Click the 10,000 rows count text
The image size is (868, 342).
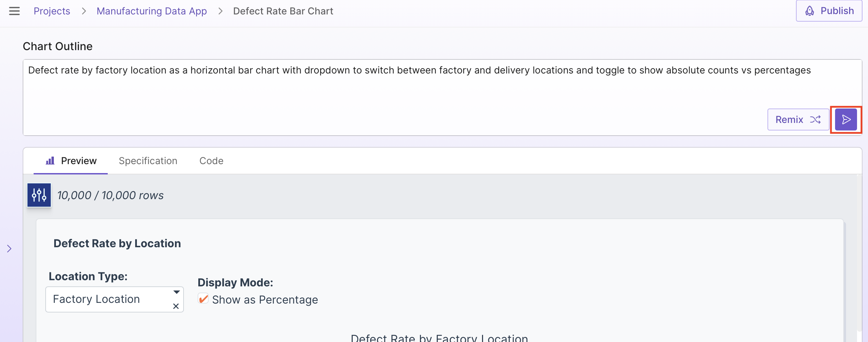[110, 195]
